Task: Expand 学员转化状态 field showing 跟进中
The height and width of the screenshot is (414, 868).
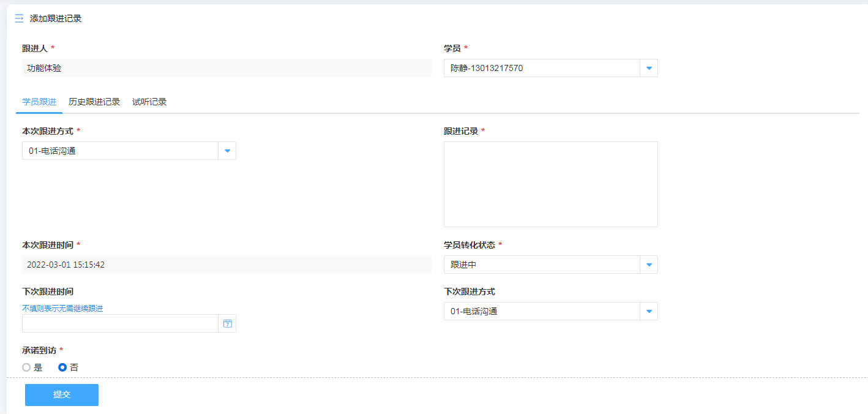Action: 542,265
